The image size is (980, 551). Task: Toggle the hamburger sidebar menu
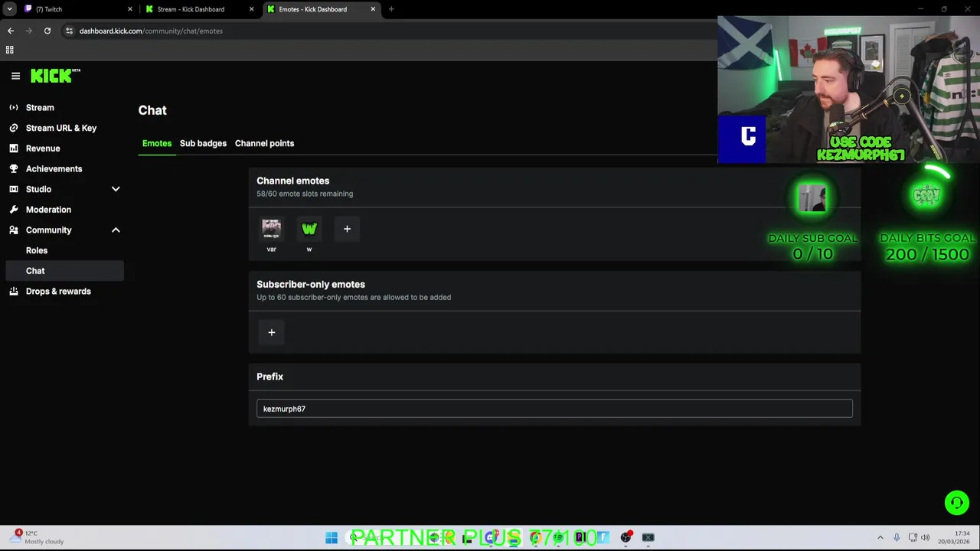click(x=15, y=76)
